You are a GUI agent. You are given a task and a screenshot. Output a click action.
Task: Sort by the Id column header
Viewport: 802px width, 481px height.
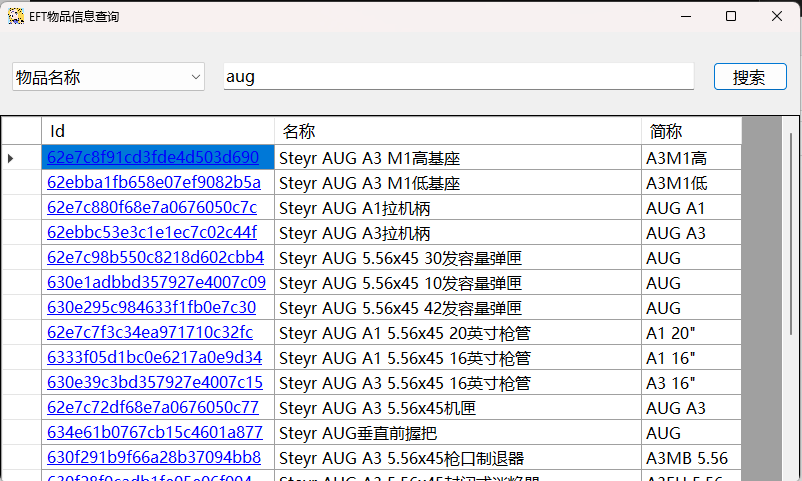158,131
